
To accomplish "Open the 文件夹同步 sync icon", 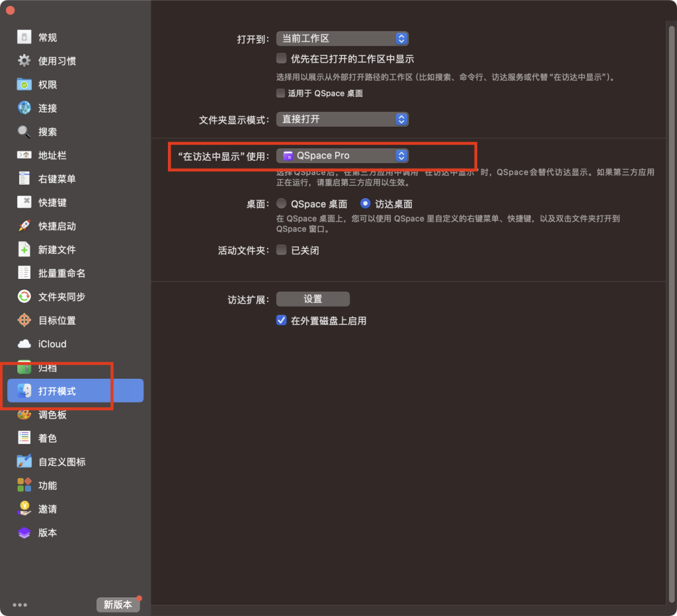I will coord(24,297).
